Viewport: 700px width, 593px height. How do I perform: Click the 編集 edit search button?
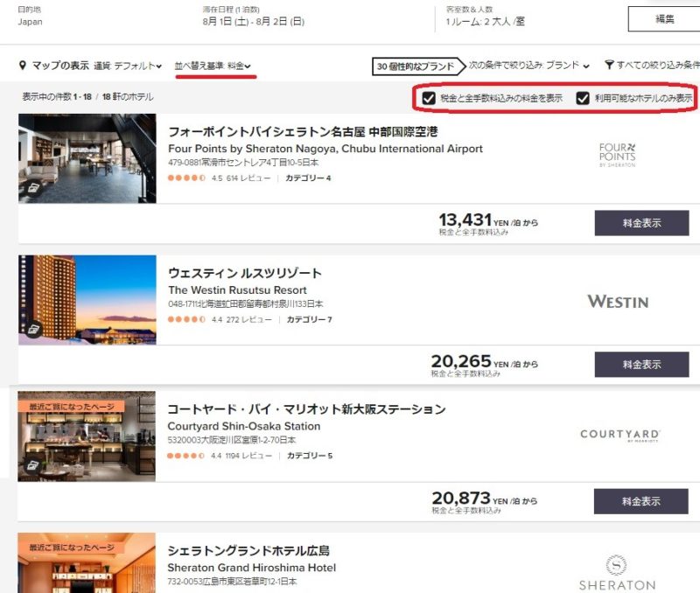click(x=664, y=18)
